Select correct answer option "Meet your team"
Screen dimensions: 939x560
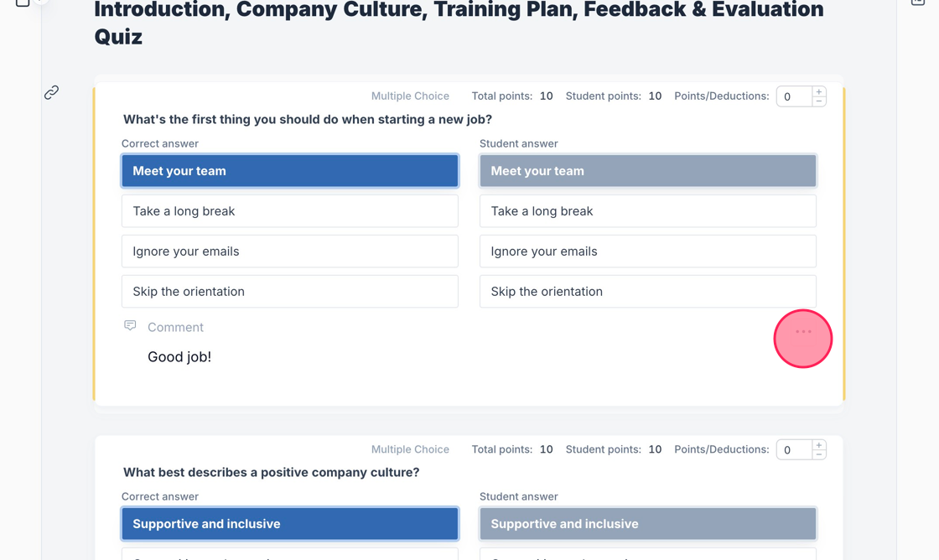pos(289,171)
